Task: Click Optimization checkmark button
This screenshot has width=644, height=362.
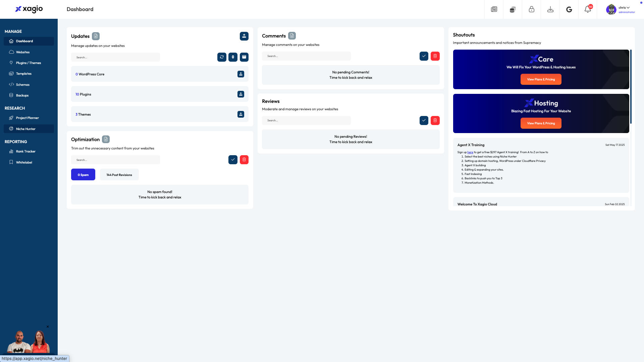Action: tap(233, 160)
